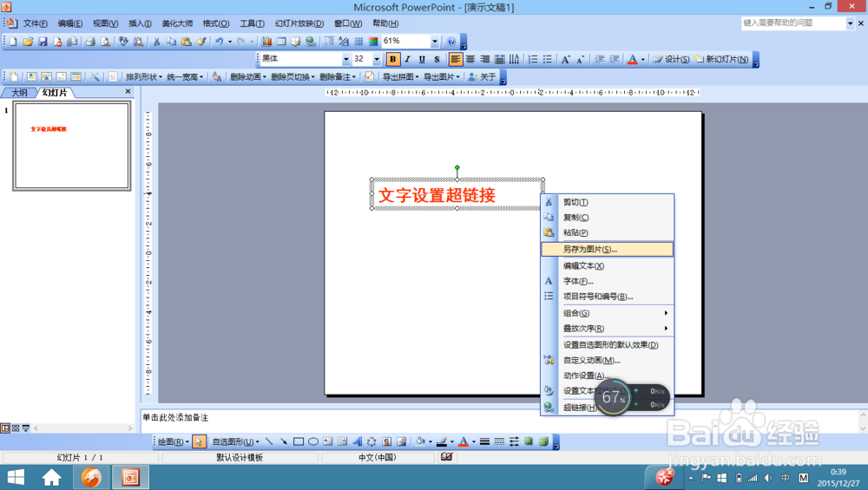Open the font size dropdown showing 32
Viewport: 868px width, 490px height.
coord(377,59)
